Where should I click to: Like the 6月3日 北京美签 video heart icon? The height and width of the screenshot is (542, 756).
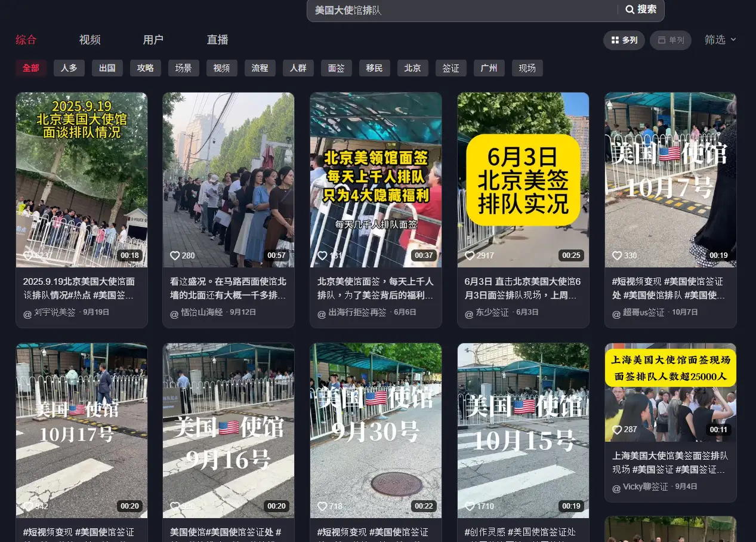point(469,255)
